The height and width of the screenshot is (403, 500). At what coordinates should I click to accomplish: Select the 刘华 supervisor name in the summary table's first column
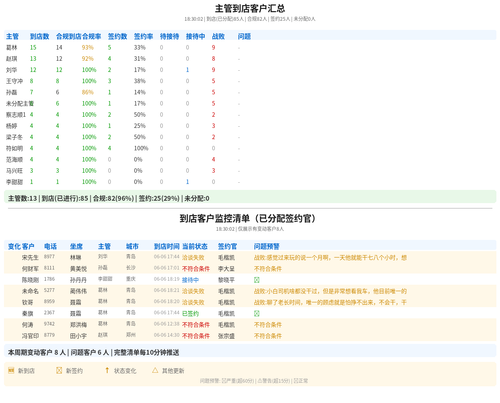pyautogui.click(x=12, y=70)
